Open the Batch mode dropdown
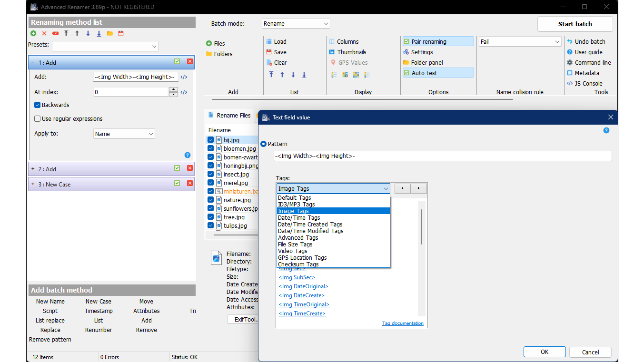This screenshot has width=644, height=362. [x=296, y=23]
